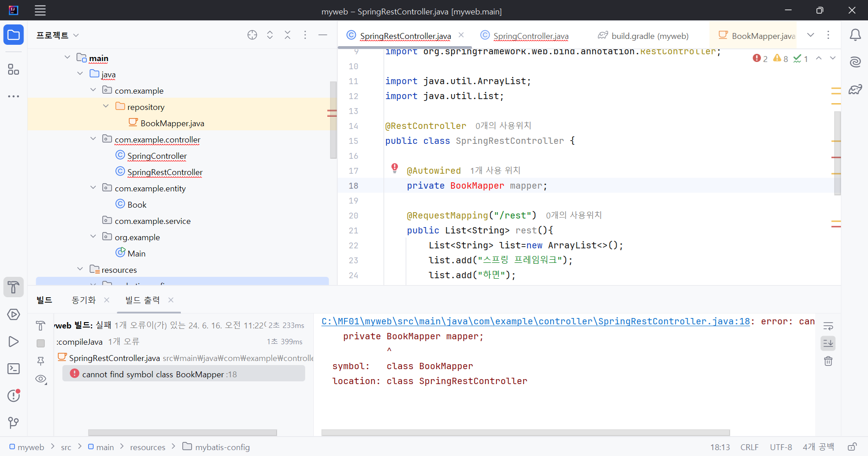Show hidden editor tabs dropdown
Image resolution: width=868 pixels, height=456 pixels.
coord(811,35)
